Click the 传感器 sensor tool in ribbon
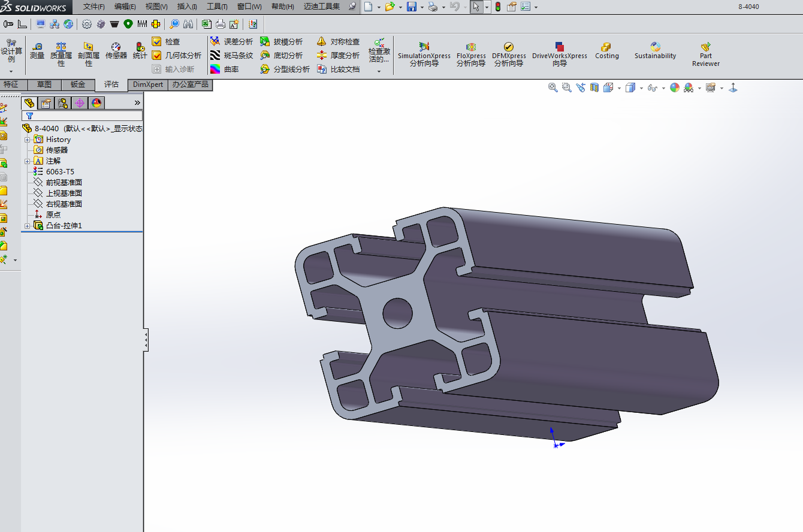The width and height of the screenshot is (803, 532). 116,51
